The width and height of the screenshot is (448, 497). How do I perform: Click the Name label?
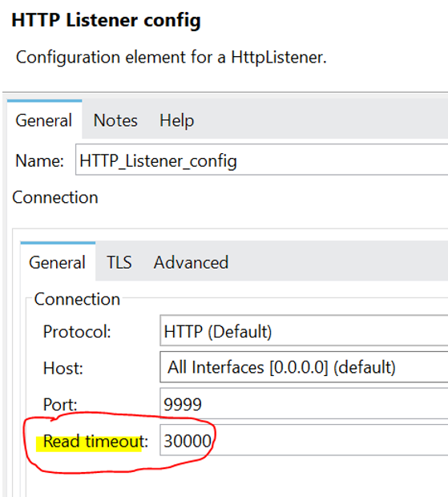[39, 160]
